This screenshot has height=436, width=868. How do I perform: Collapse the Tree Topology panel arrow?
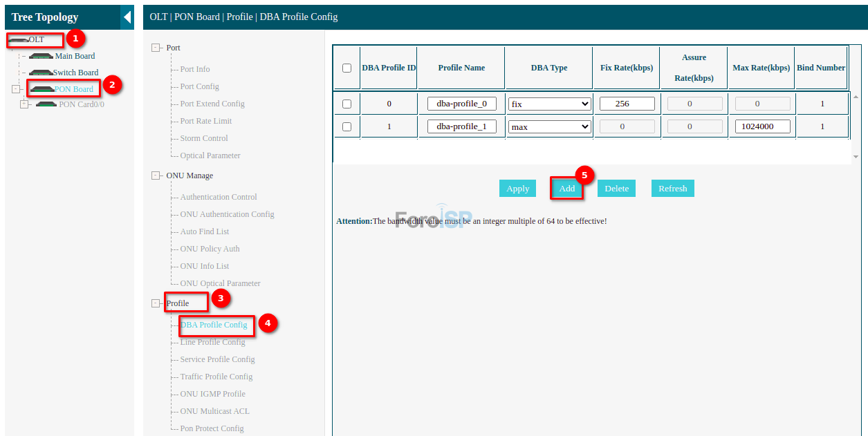[127, 17]
